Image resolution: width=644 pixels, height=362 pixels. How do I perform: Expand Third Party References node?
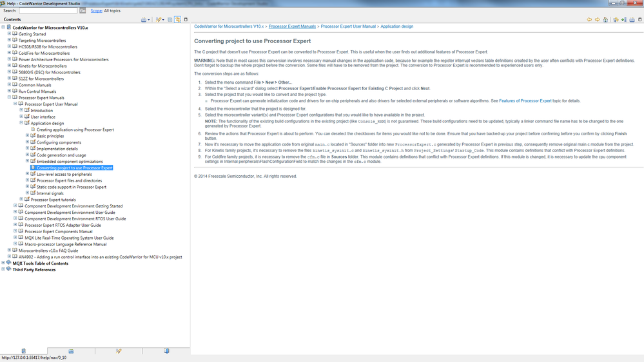click(3, 269)
